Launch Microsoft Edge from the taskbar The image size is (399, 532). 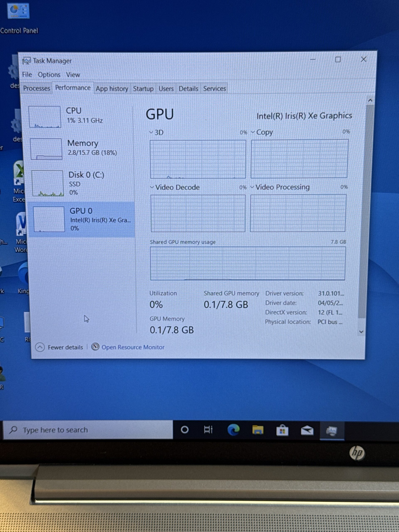[x=234, y=430]
